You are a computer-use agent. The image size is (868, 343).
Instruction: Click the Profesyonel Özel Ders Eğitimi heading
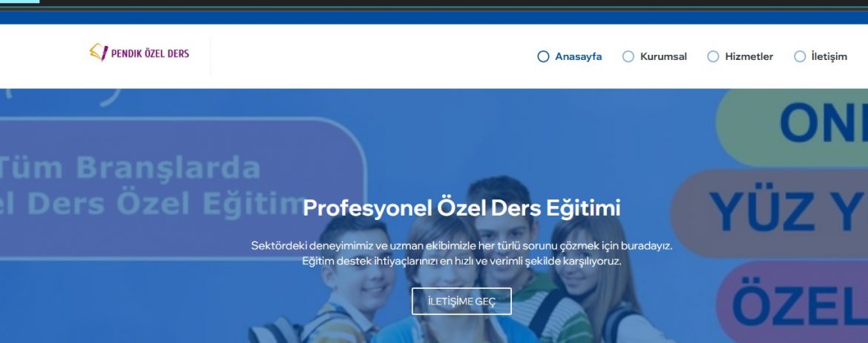click(x=461, y=208)
